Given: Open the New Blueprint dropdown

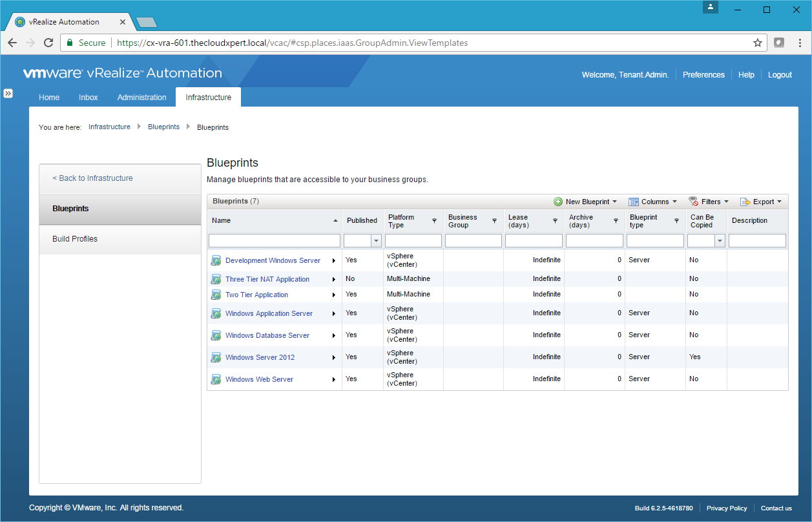Looking at the screenshot, I should (586, 202).
